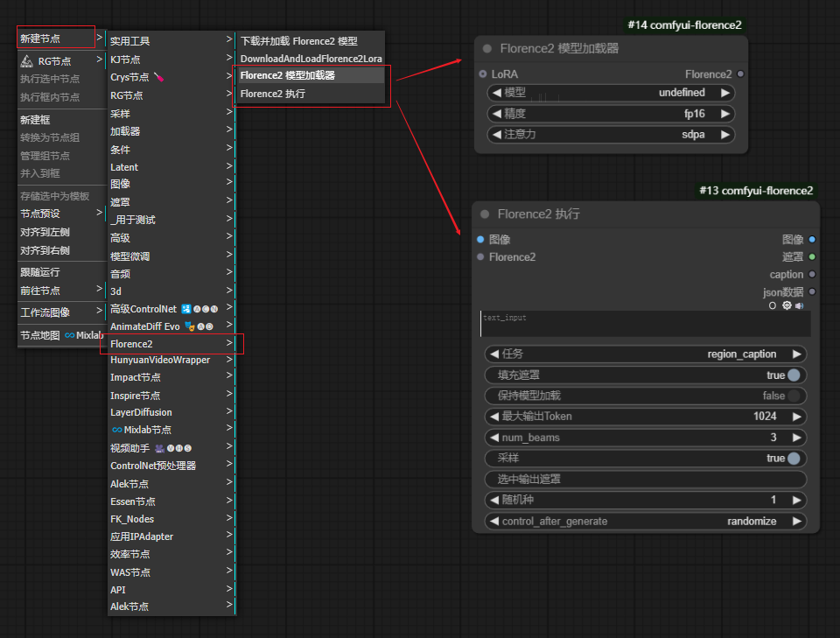Image resolution: width=840 pixels, height=638 pixels.
Task: Open the ControlNet预处理器 submenu
Action: 171,466
